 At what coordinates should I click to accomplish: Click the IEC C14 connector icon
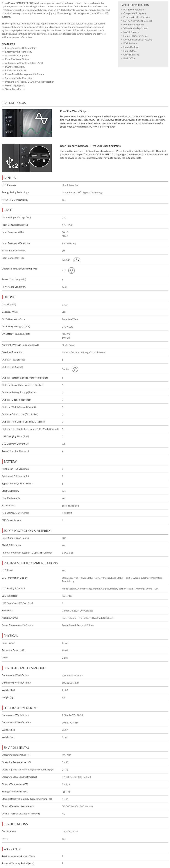pyautogui.click(x=77, y=260)
